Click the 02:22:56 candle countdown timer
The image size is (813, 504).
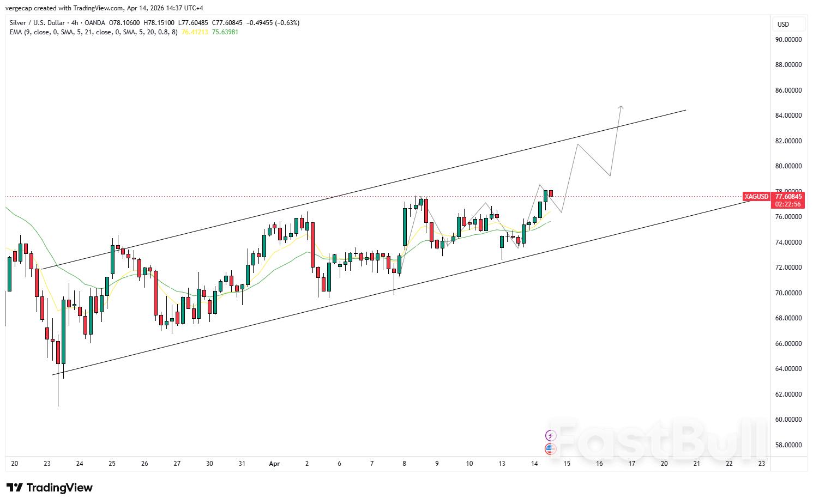click(x=788, y=204)
